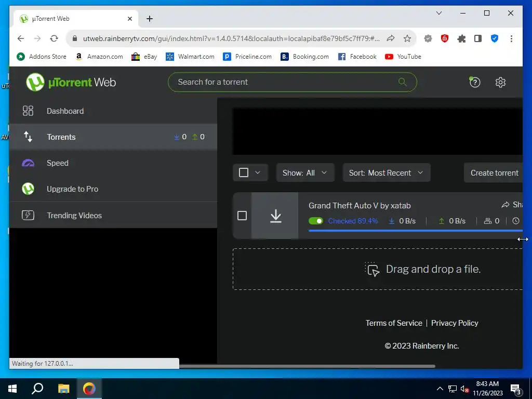Close the µTorrent Web tab

129,19
